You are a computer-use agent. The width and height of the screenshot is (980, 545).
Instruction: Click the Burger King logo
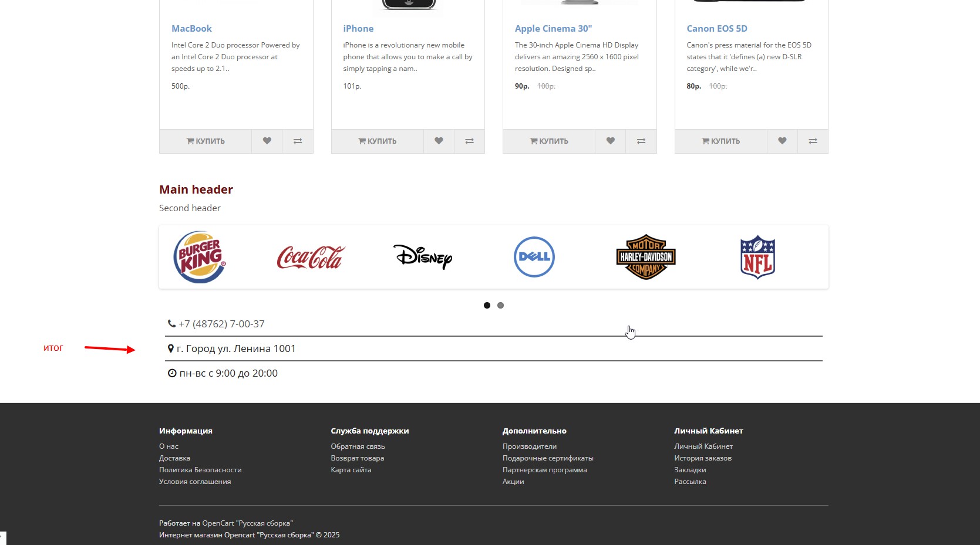point(200,257)
